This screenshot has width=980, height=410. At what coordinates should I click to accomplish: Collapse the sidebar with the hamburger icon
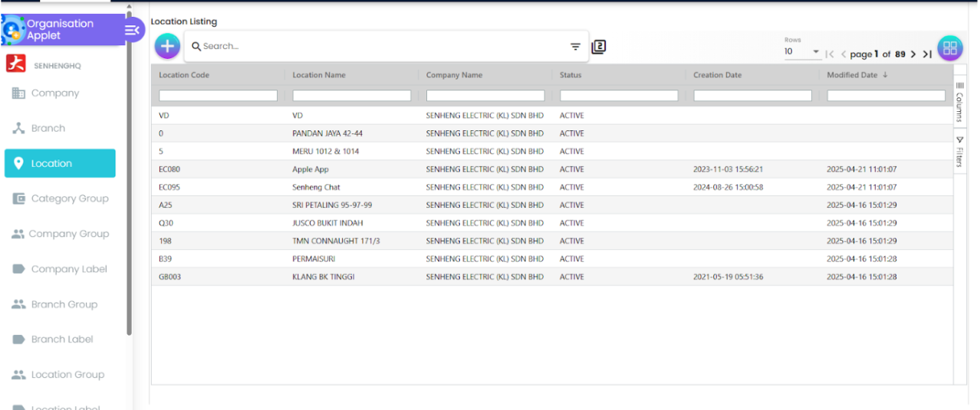click(132, 30)
